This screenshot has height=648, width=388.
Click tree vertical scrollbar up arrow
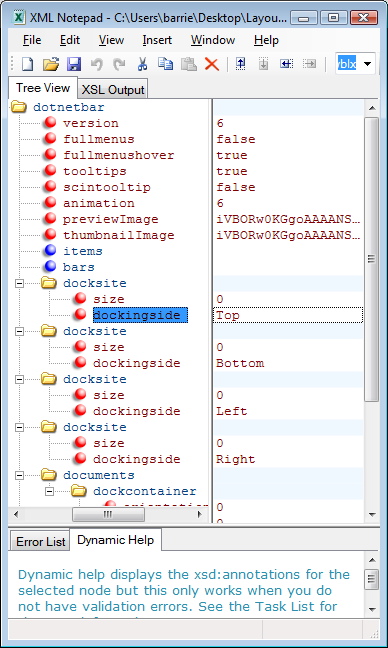(372, 108)
